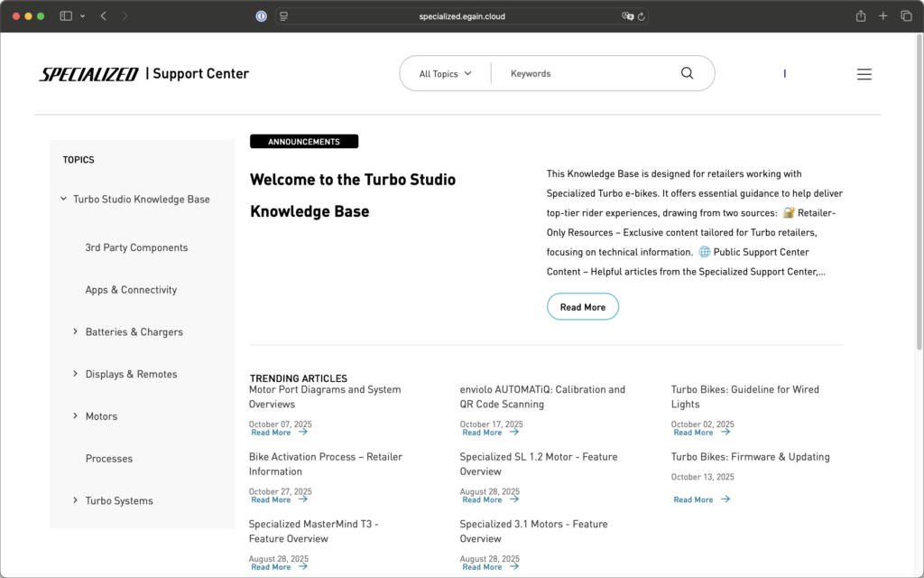
Task: Expand Displays & Remotes topic
Action: [x=76, y=374]
